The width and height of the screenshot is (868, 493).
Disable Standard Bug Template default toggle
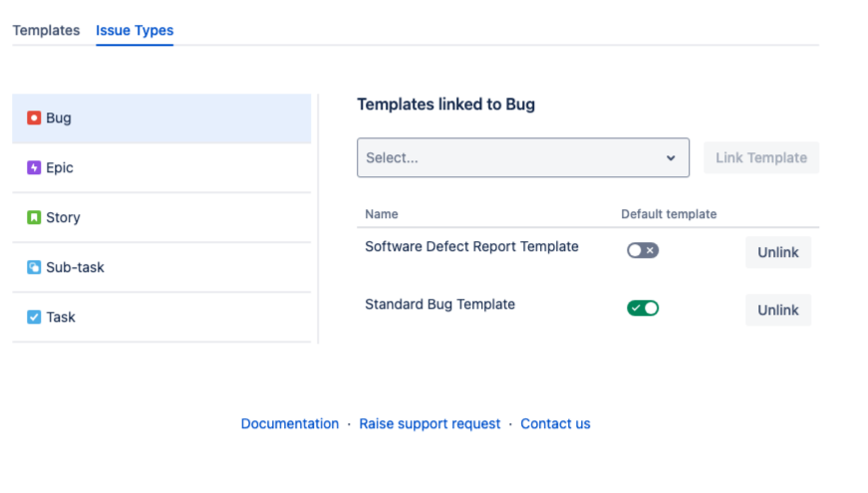click(643, 309)
